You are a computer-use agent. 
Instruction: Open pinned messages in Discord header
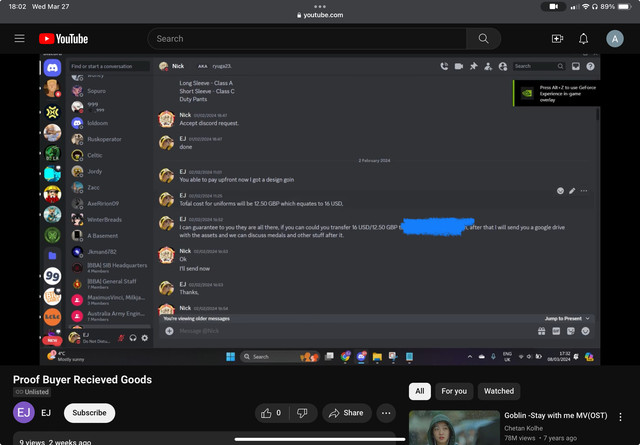pyautogui.click(x=473, y=66)
